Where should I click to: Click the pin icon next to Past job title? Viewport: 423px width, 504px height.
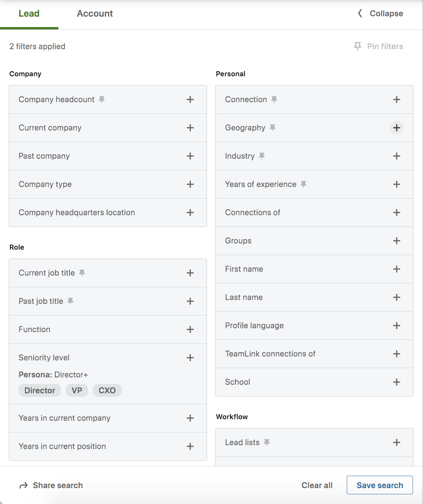(70, 301)
